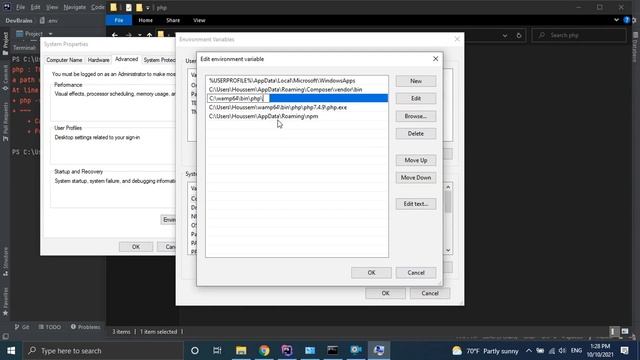640x360 pixels.
Task: Open the IDE View menu
Action: point(52,7)
